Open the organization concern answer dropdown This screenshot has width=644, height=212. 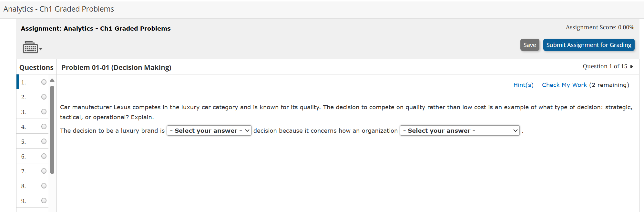click(x=460, y=130)
